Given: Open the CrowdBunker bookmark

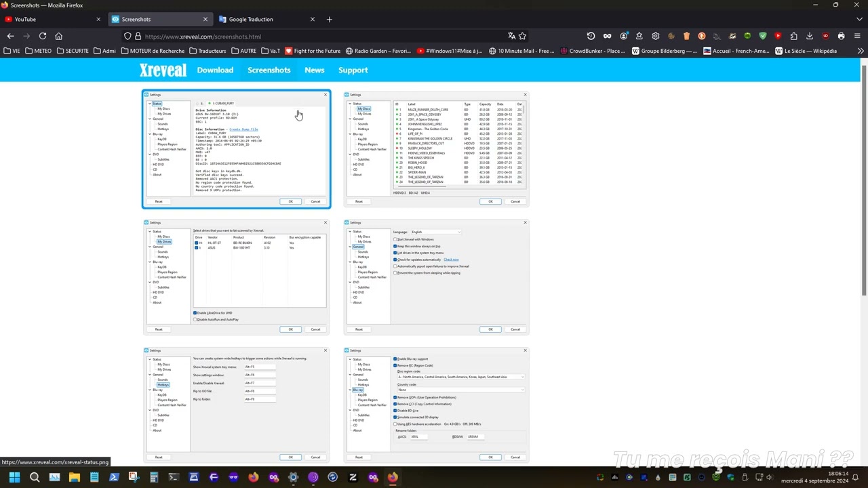Looking at the screenshot, I should point(593,51).
